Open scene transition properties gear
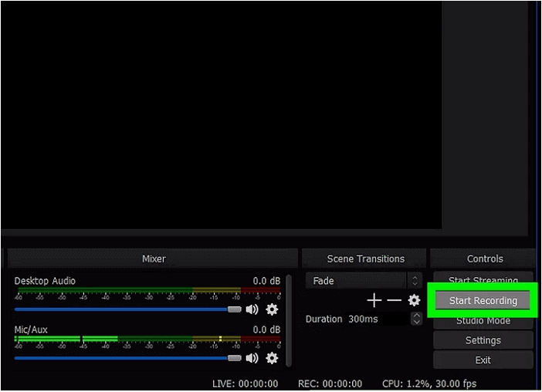The image size is (542, 392). click(x=414, y=300)
